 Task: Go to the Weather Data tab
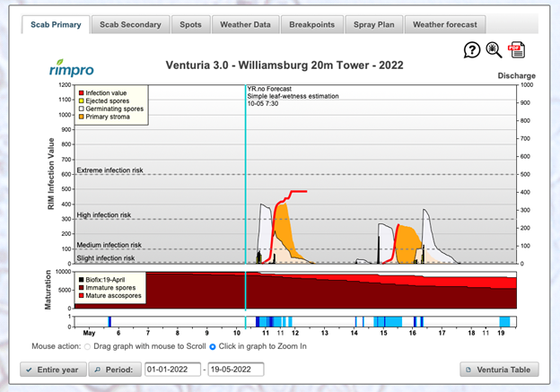click(x=245, y=24)
